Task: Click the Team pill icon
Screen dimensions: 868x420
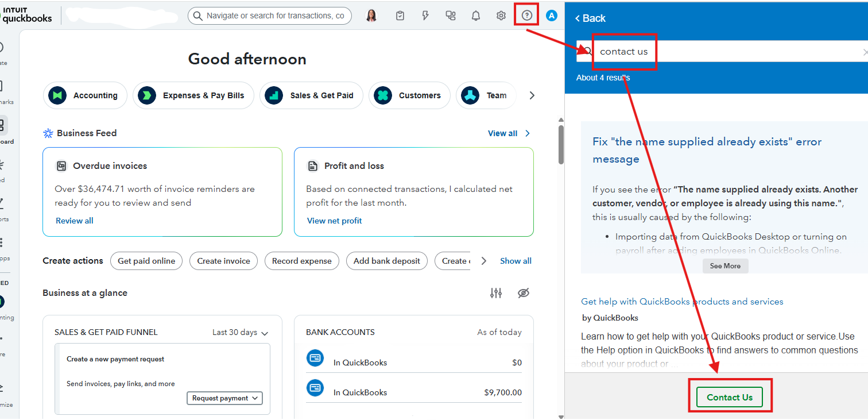Action: click(471, 95)
